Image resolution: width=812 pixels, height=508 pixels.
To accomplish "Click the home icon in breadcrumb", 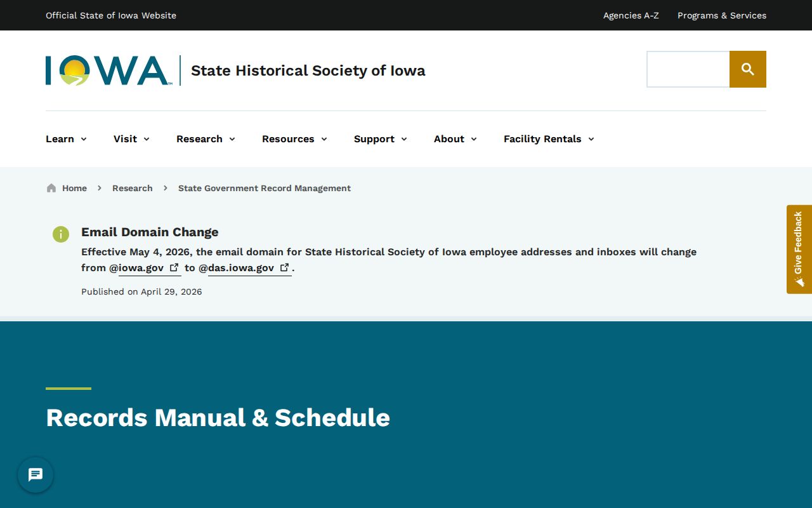I will click(51, 188).
